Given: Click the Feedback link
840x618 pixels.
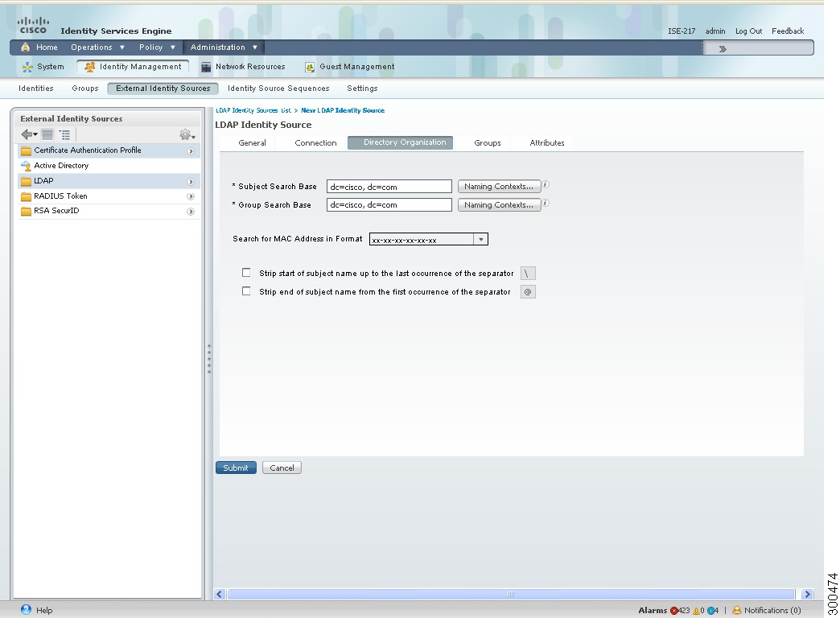Looking at the screenshot, I should (788, 31).
